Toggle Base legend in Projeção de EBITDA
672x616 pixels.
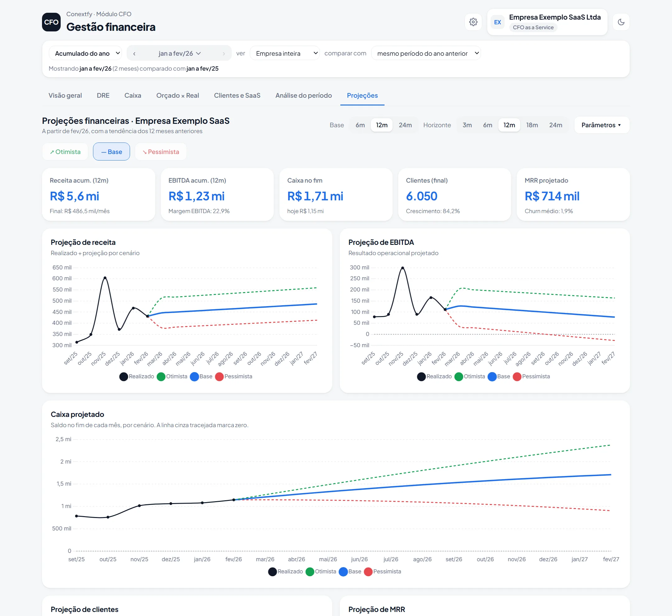499,376
